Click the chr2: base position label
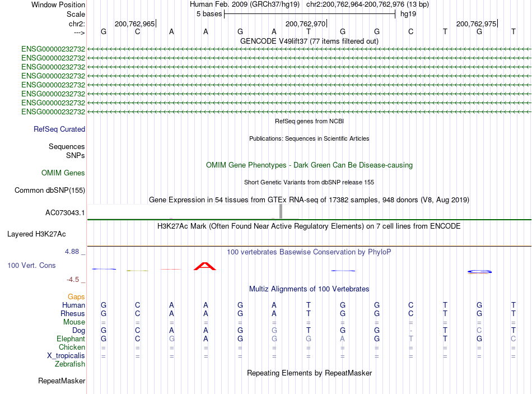The image size is (532, 394). coord(77,24)
